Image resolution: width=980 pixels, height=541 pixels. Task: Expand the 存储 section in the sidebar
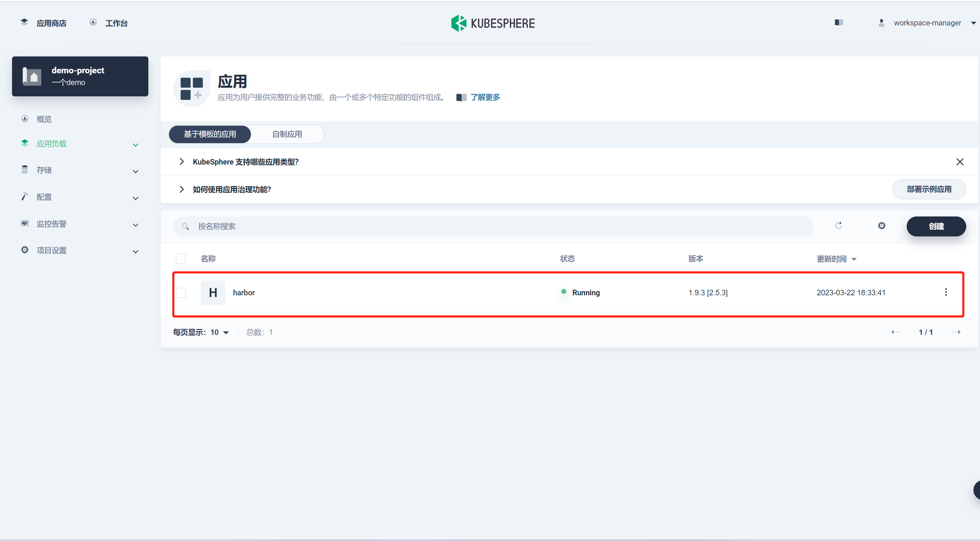[x=44, y=170]
